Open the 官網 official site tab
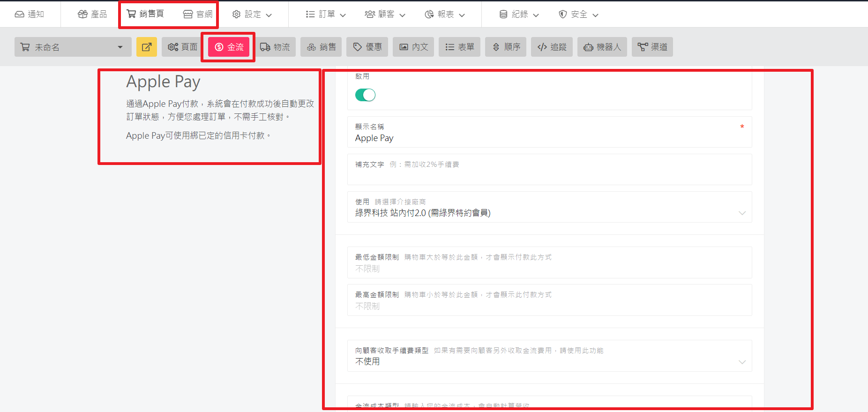The width and height of the screenshot is (868, 412). [197, 14]
